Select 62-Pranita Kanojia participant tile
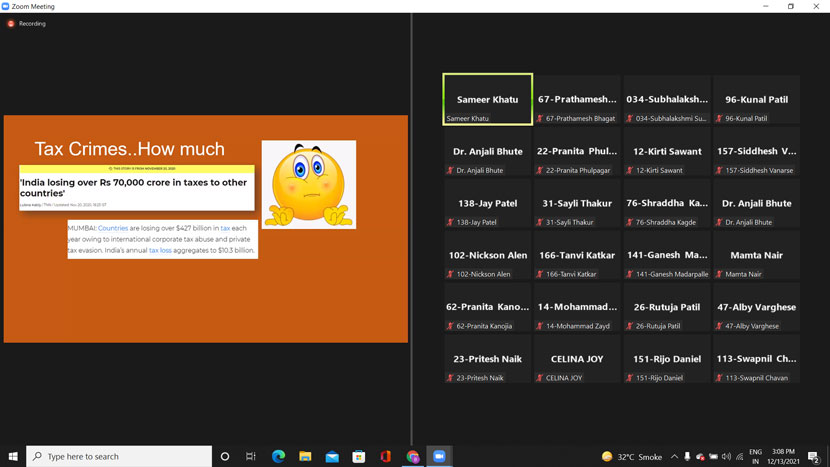Screen dimensions: 830x467 [488, 307]
